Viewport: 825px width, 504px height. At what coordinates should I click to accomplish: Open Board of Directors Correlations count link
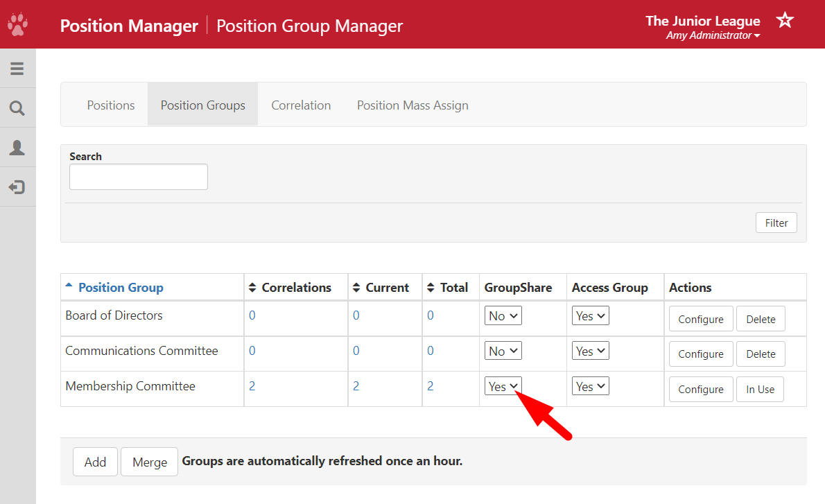click(252, 315)
